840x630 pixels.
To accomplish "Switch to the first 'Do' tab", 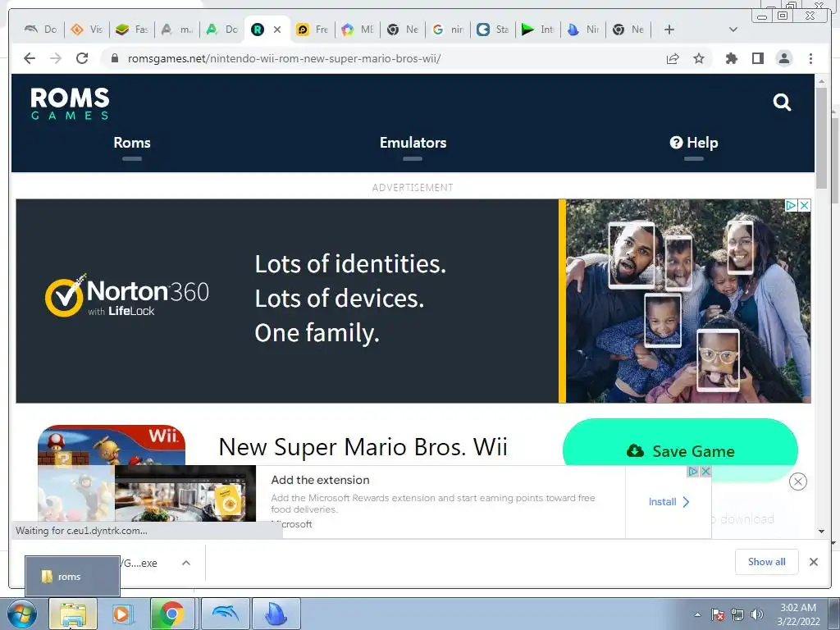I will click(42, 30).
